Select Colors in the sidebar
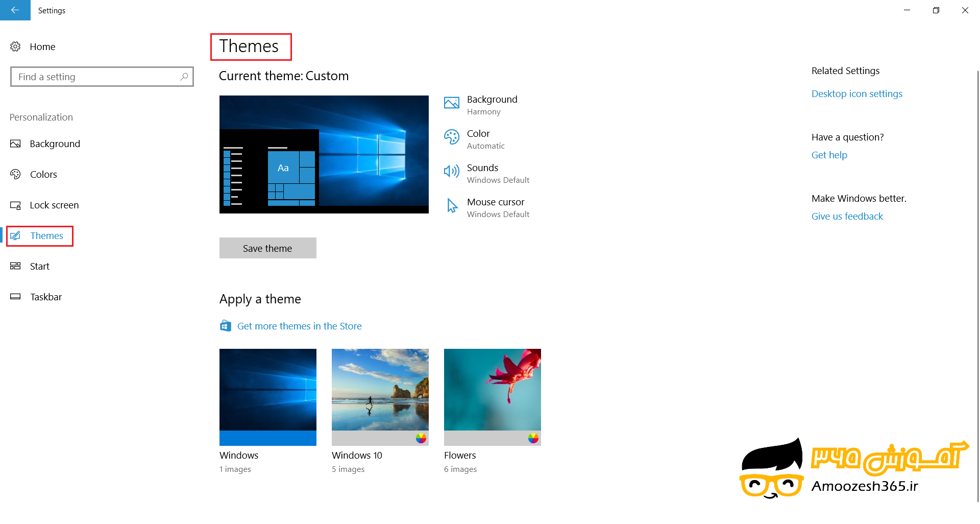The width and height of the screenshot is (980, 524). pyautogui.click(x=43, y=174)
